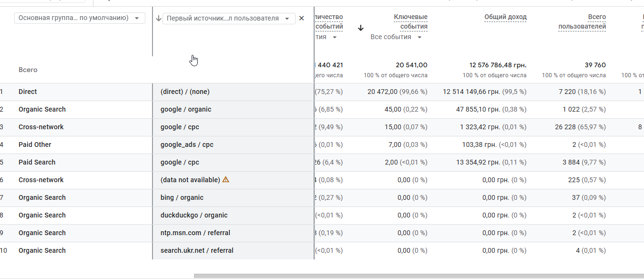This screenshot has width=644, height=279.
Task: Click the sort arrow before Первый источник dropdown
Action: (x=158, y=19)
